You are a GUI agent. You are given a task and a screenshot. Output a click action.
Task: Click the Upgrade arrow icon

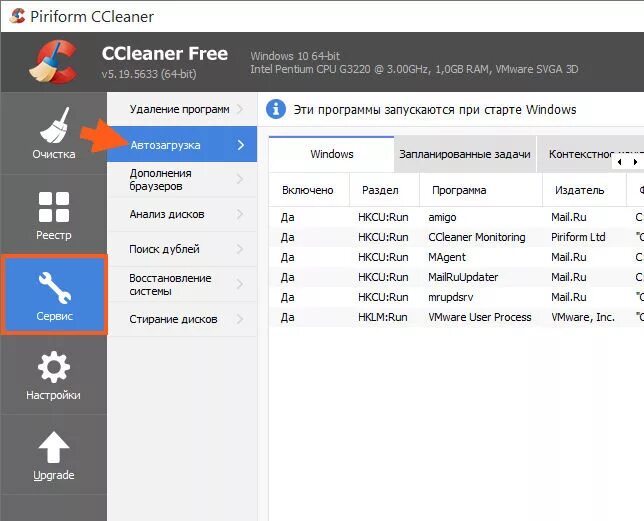(x=53, y=448)
